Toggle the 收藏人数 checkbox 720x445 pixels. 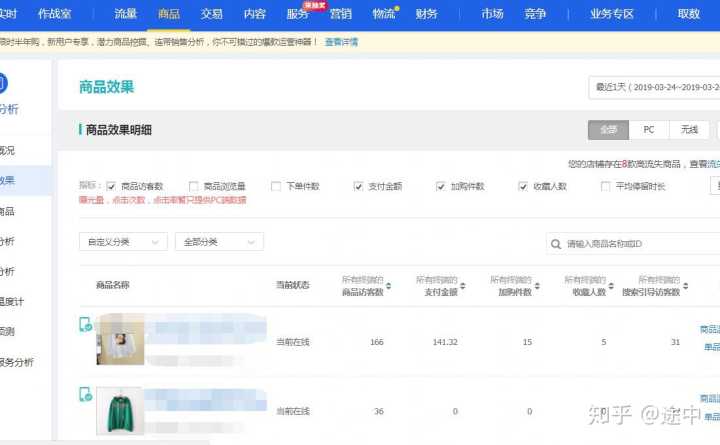(x=523, y=186)
